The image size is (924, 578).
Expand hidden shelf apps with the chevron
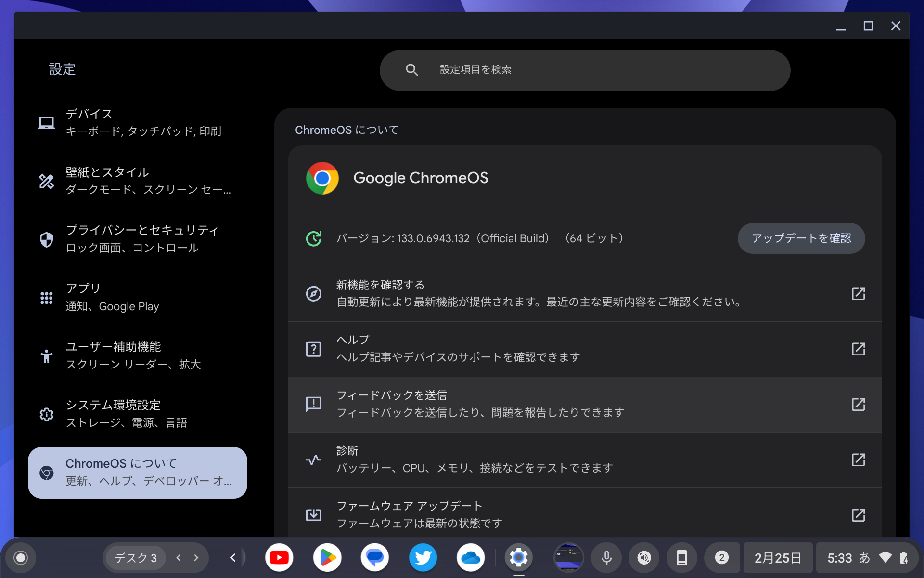(233, 557)
